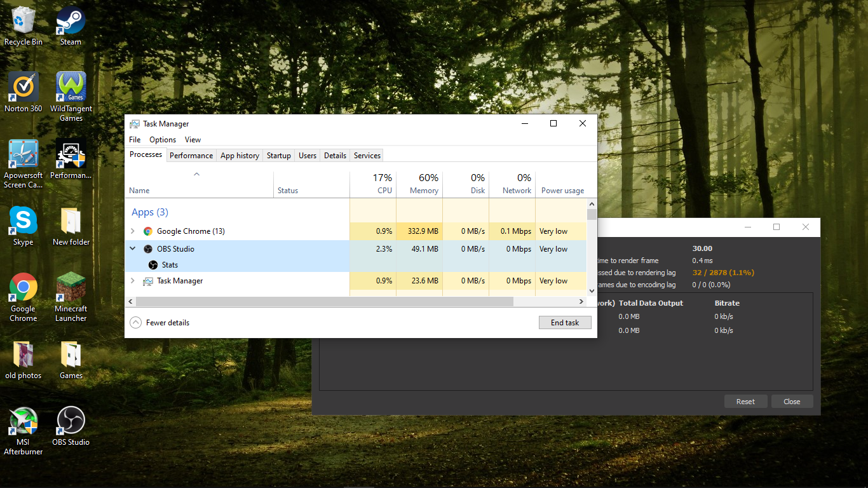Sort processes by Disk column
The image size is (868, 488).
tap(466, 184)
